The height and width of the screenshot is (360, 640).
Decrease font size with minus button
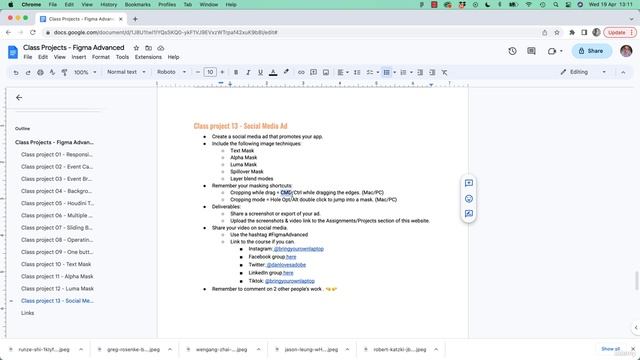198,72
